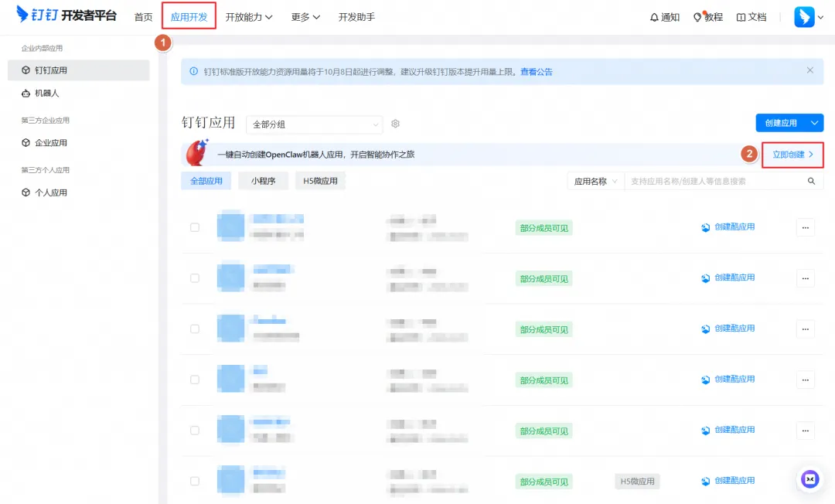Expand the chevron beside the user avatar
The width and height of the screenshot is (835, 504).
pyautogui.click(x=820, y=17)
